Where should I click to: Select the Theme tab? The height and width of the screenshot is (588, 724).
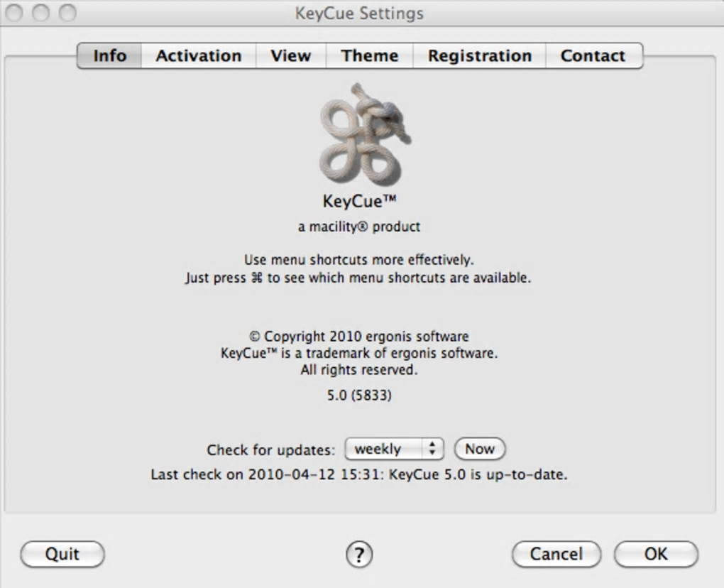click(369, 56)
